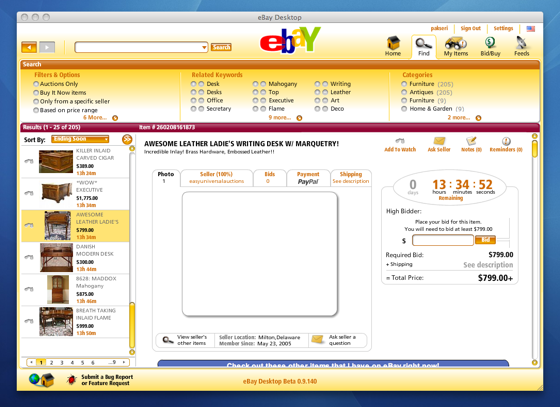
Task: Toggle first radio for Mahogany keyword
Action: (x=255, y=84)
